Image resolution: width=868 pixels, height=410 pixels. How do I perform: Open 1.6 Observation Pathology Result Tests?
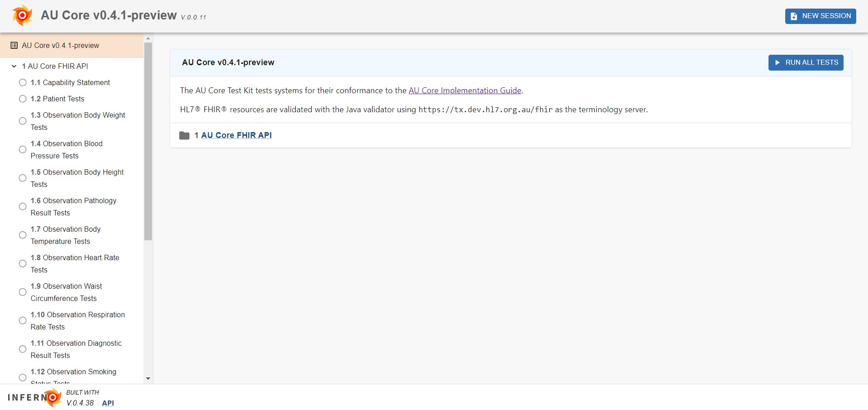[73, 206]
